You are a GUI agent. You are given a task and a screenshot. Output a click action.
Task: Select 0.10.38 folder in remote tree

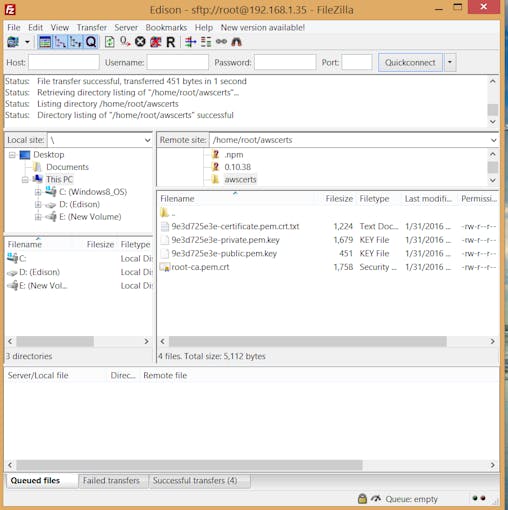point(237,167)
